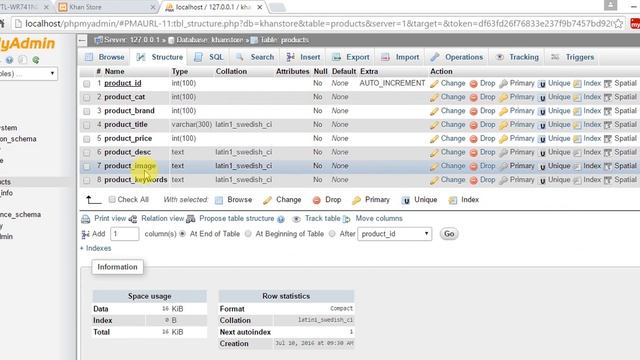Click the With selected Browse icon
640x360 pixels.
click(x=219, y=200)
